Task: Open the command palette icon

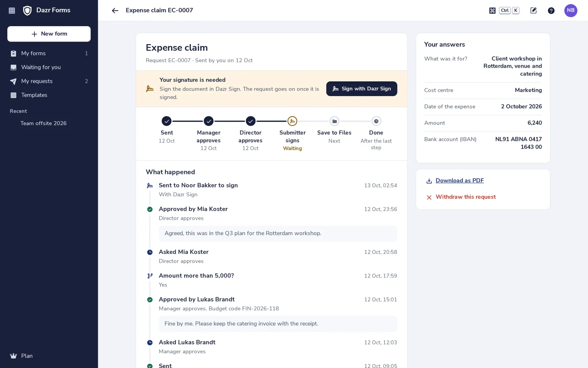Action: coord(492,11)
